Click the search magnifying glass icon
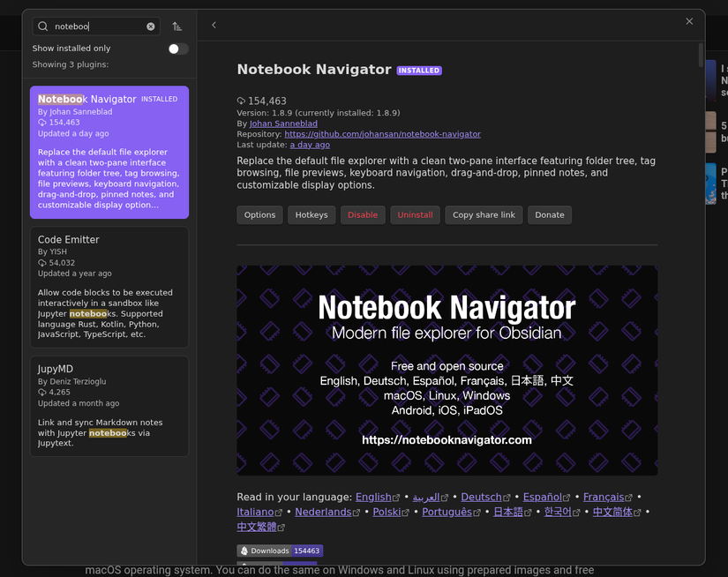 pyautogui.click(x=43, y=26)
